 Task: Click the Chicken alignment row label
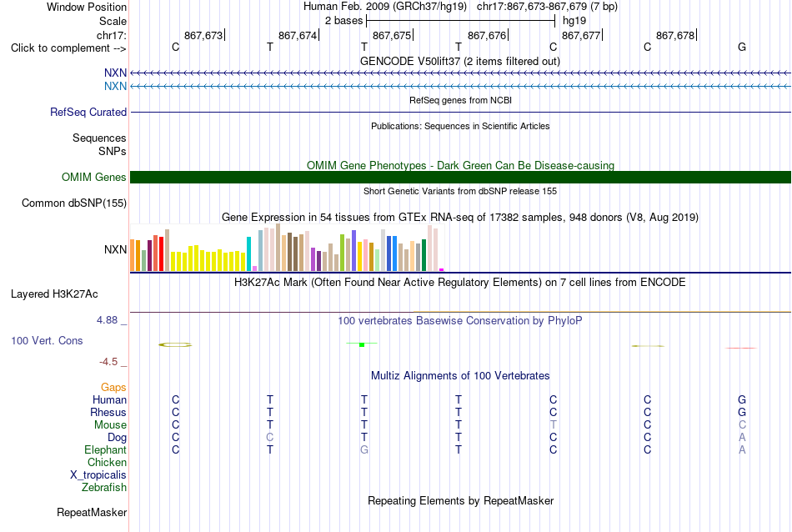tap(107, 462)
